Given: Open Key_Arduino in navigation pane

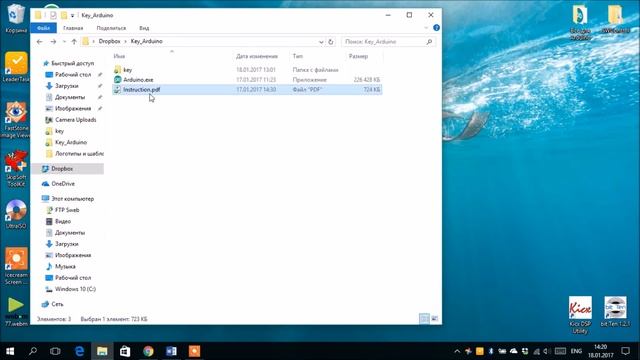Looking at the screenshot, I should [71, 142].
